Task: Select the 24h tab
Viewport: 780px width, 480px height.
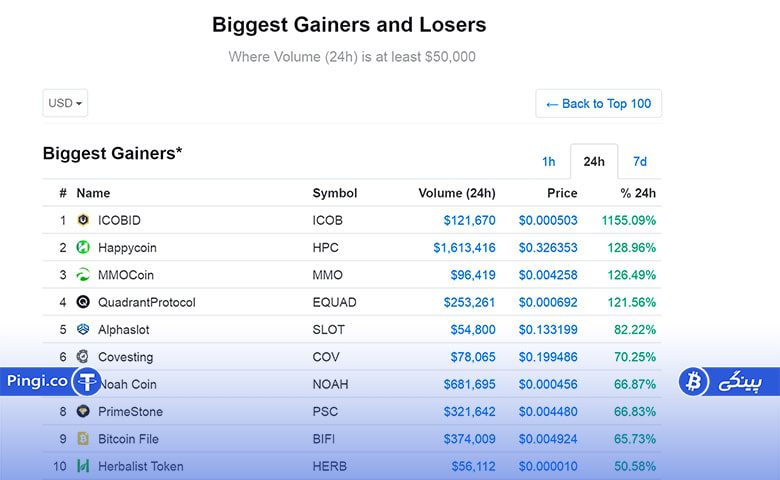Action: [x=594, y=162]
